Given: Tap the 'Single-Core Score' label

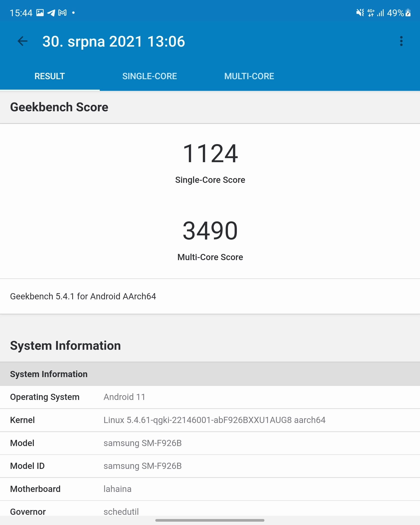Looking at the screenshot, I should [210, 180].
